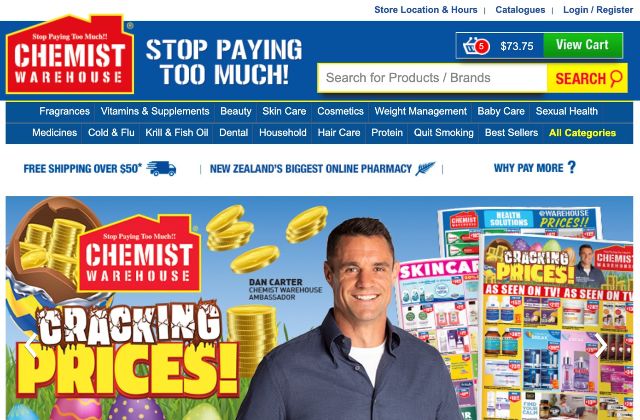Open the All Categories menu

582,133
